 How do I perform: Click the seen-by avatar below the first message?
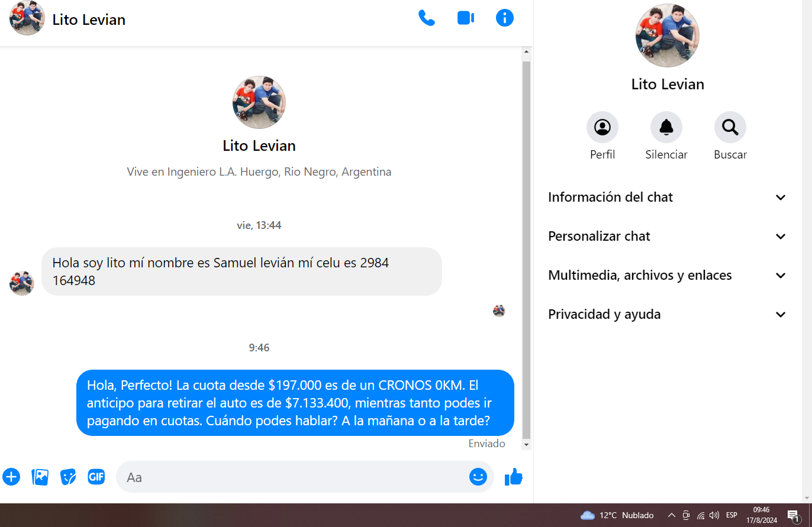[x=499, y=311]
